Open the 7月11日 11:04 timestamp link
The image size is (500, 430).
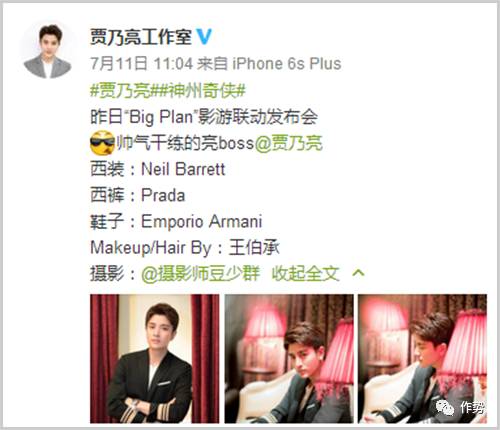click(142, 63)
